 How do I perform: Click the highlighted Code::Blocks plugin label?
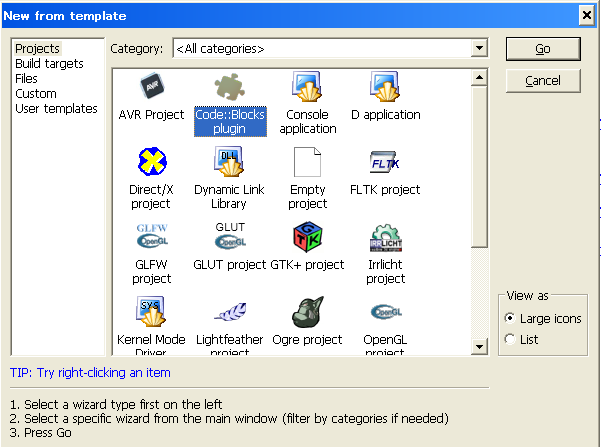(230, 122)
